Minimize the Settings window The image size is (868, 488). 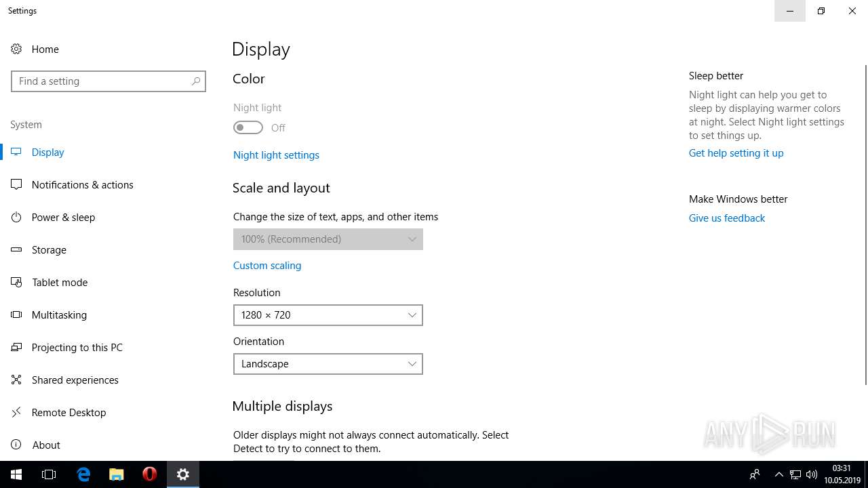790,11
